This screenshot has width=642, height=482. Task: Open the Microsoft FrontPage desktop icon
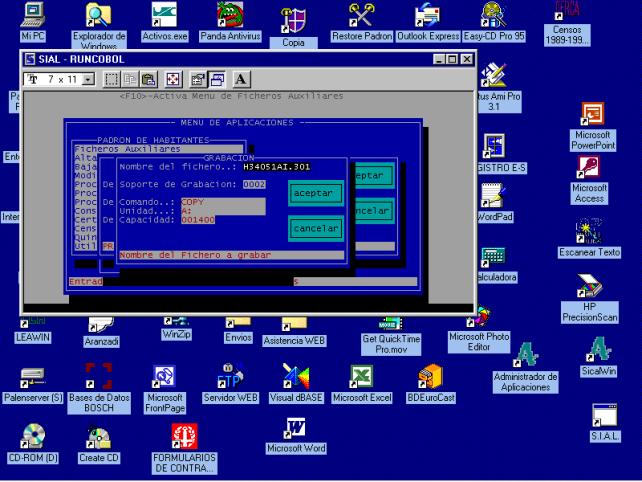click(165, 389)
